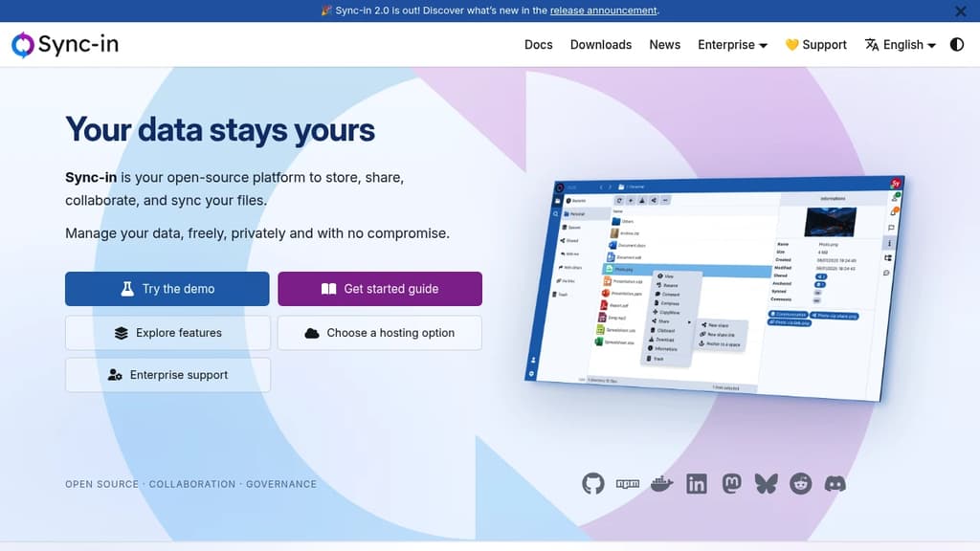This screenshot has height=551, width=980.
Task: Click Try the demo button
Action: tap(167, 288)
